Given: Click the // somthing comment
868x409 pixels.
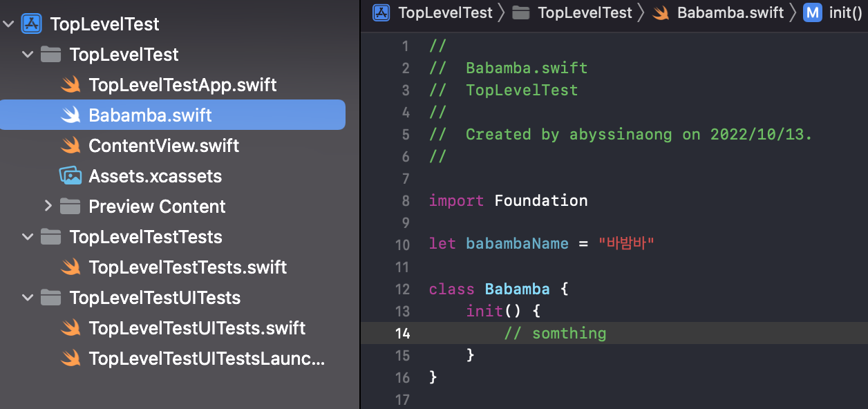Looking at the screenshot, I should coord(555,333).
